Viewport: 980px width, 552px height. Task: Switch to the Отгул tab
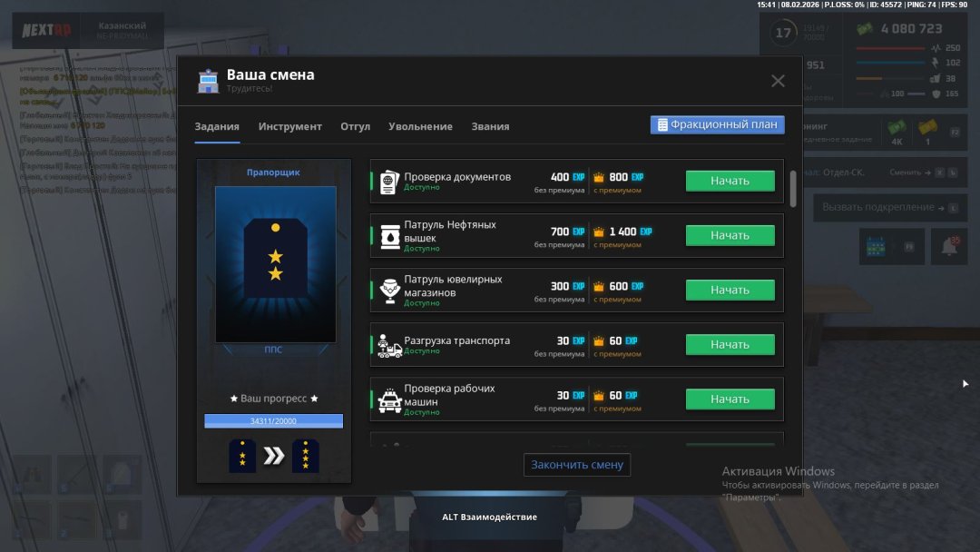click(355, 126)
